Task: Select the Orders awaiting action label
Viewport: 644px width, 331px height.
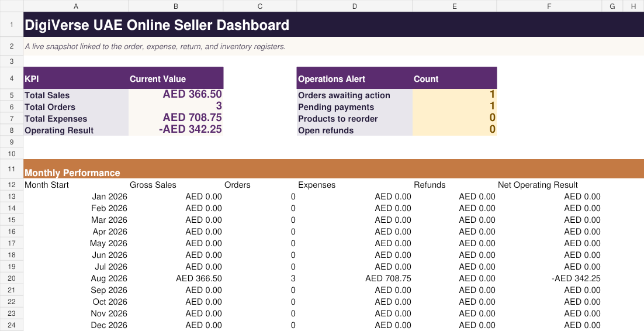Action: (355, 95)
